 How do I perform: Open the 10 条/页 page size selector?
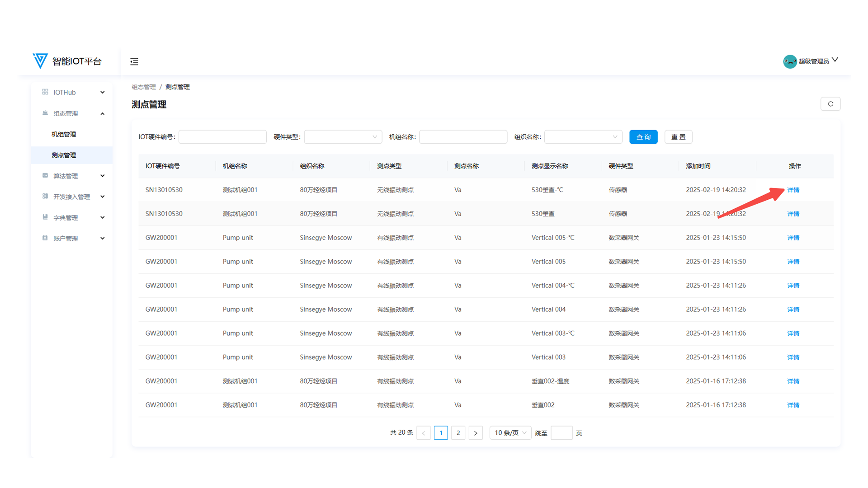pyautogui.click(x=510, y=433)
